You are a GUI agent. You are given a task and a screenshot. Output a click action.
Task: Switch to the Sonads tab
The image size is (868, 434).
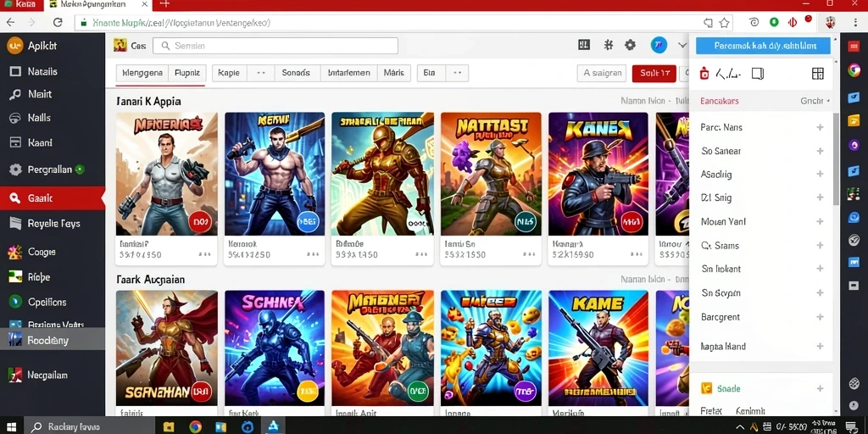[296, 73]
